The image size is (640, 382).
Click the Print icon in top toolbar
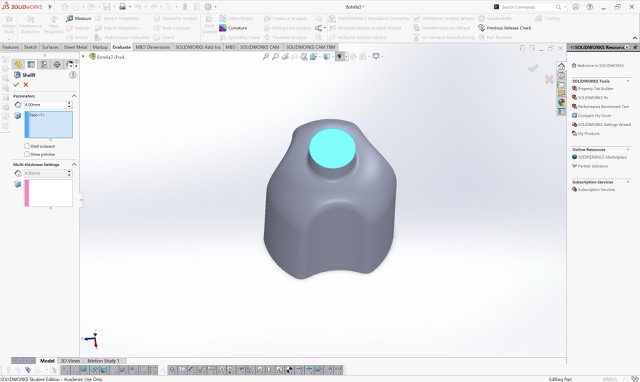click(x=122, y=7)
